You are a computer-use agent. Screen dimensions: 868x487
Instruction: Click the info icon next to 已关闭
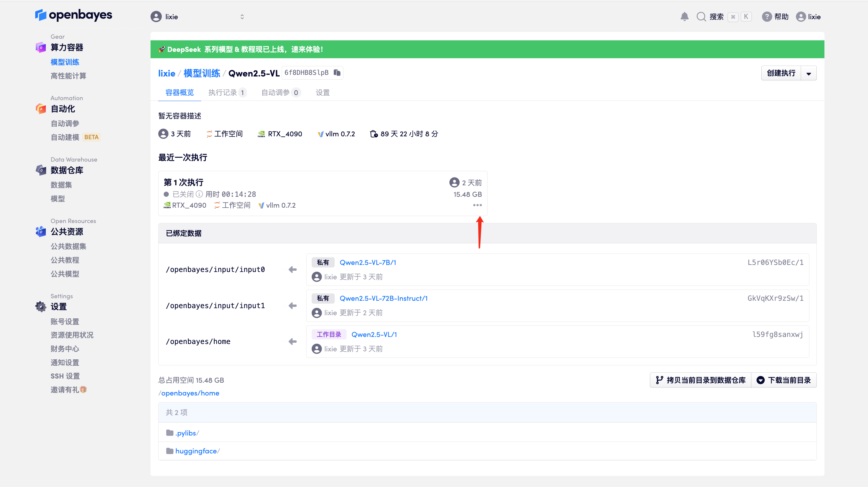[x=199, y=194]
